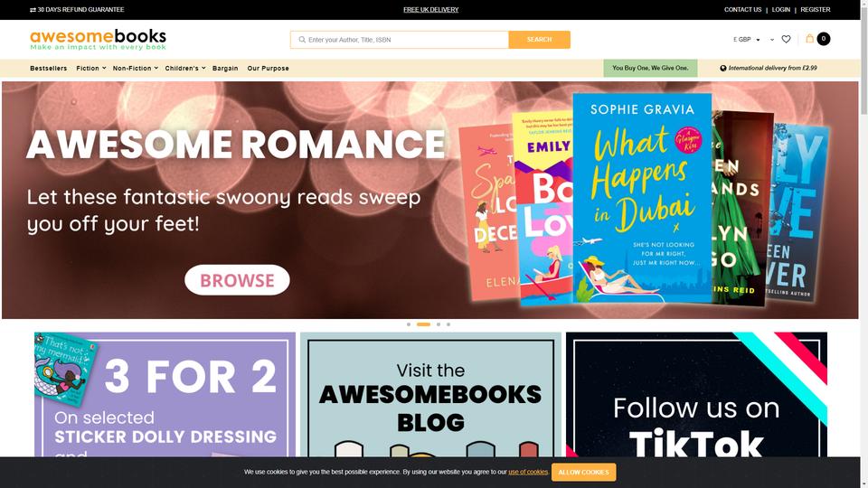Expand the Fiction menu
The height and width of the screenshot is (488, 868).
point(90,68)
